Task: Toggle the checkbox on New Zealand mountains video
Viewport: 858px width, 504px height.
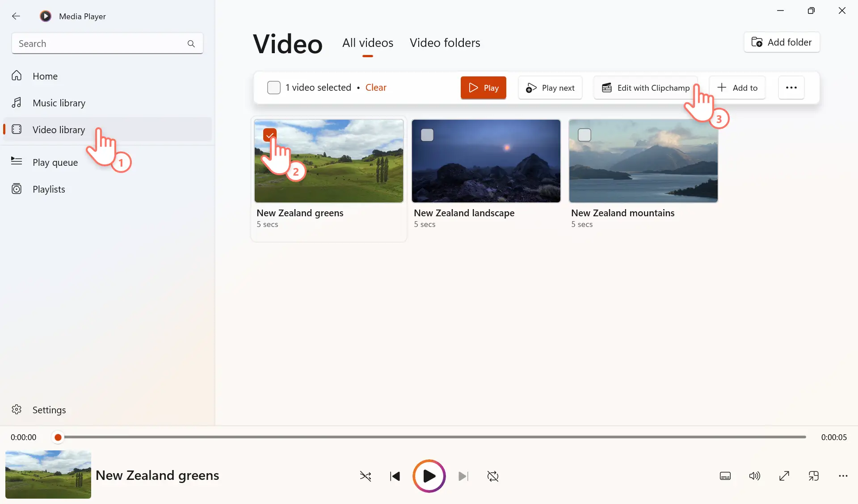Action: pyautogui.click(x=585, y=134)
